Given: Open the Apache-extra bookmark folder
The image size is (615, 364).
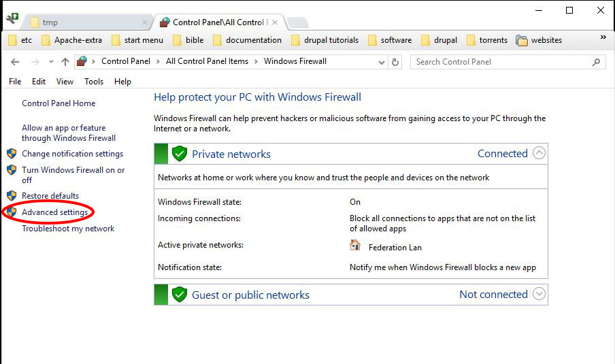Looking at the screenshot, I should click(x=71, y=40).
